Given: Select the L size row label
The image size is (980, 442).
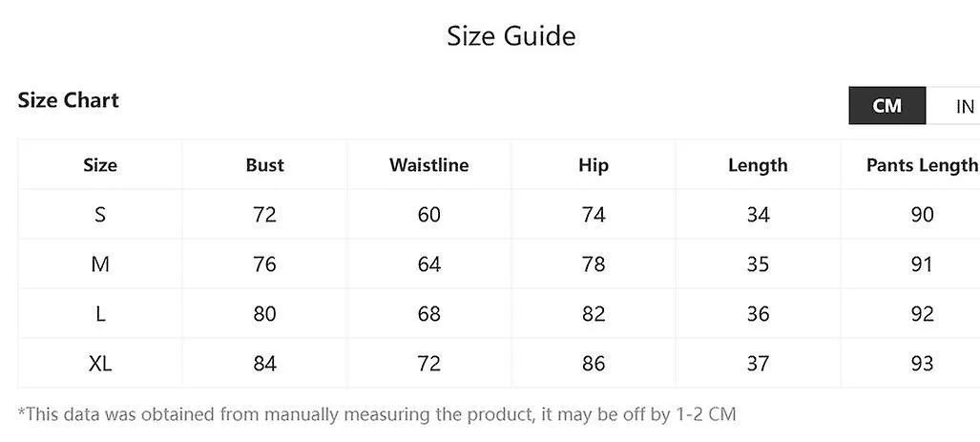Looking at the screenshot, I should pos(100,313).
